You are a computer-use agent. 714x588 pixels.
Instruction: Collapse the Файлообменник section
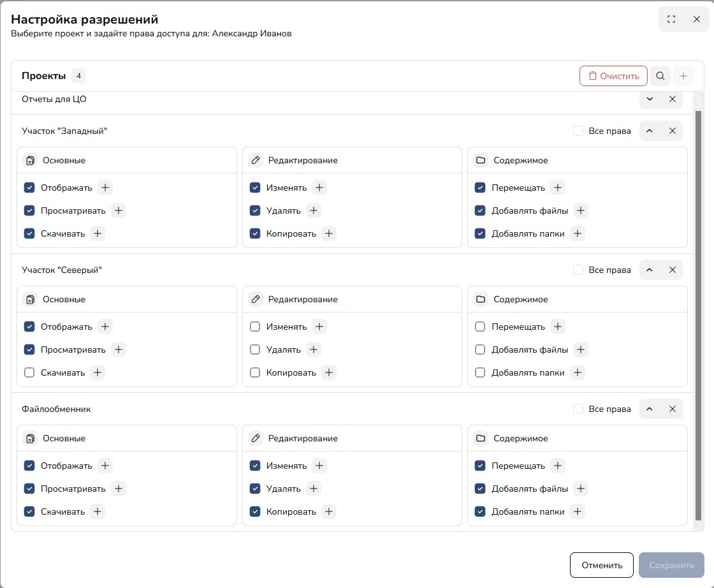pos(650,409)
